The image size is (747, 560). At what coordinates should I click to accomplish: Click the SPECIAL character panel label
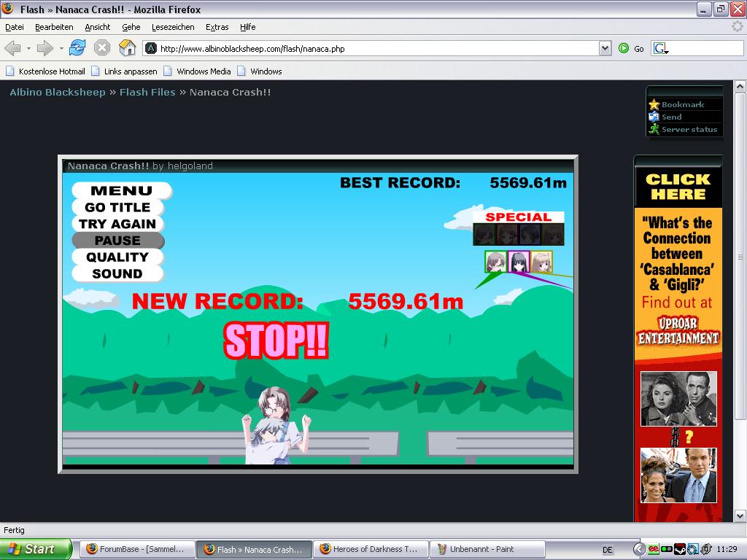pyautogui.click(x=519, y=217)
